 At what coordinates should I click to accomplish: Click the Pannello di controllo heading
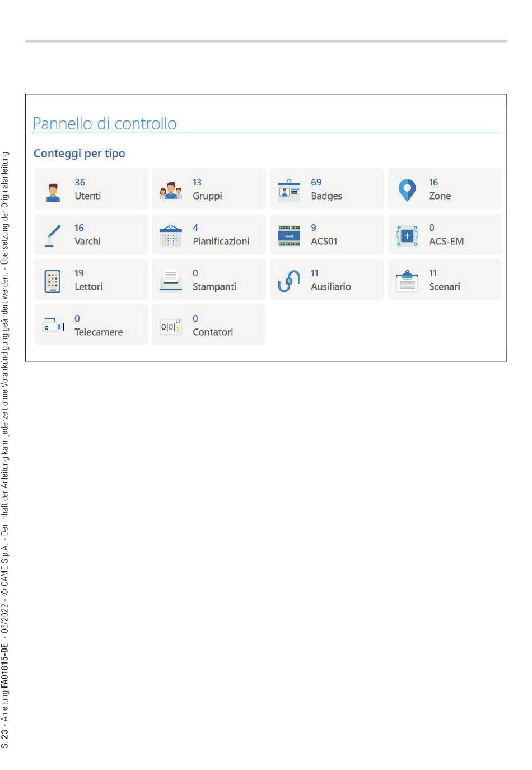tap(105, 123)
